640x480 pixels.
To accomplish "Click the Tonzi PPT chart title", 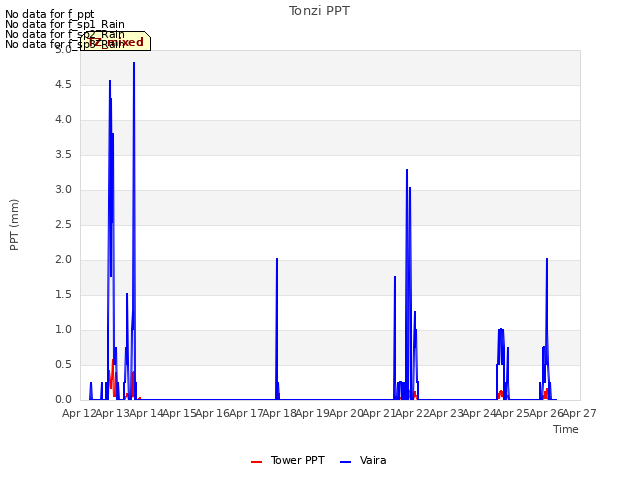I will click(x=319, y=11).
